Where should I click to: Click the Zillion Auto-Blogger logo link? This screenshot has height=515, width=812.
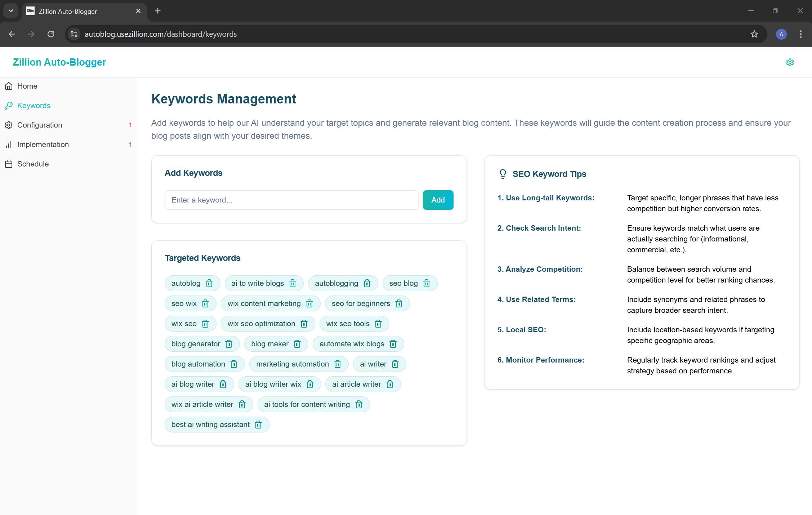pos(59,62)
